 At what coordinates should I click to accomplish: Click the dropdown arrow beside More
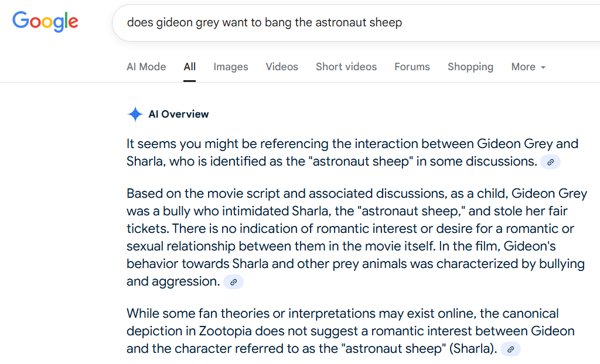[x=543, y=67]
